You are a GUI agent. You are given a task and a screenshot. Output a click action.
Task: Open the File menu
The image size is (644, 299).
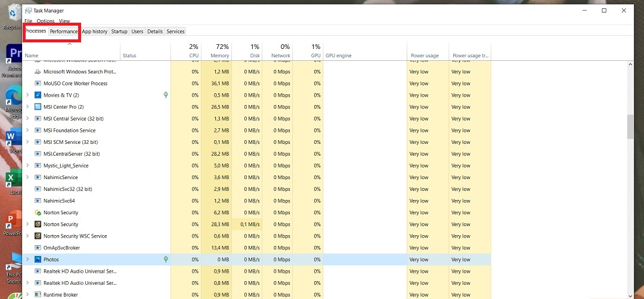coord(29,21)
